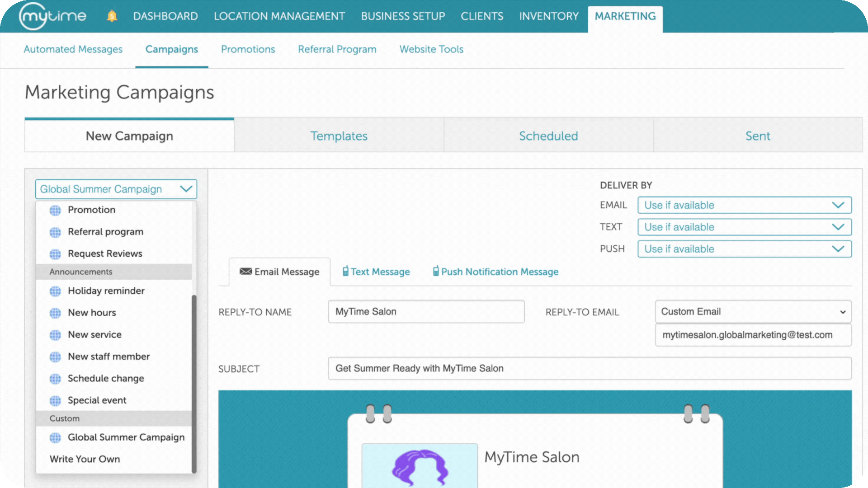
Task: Click globe icon beside New service
Action: [55, 335]
